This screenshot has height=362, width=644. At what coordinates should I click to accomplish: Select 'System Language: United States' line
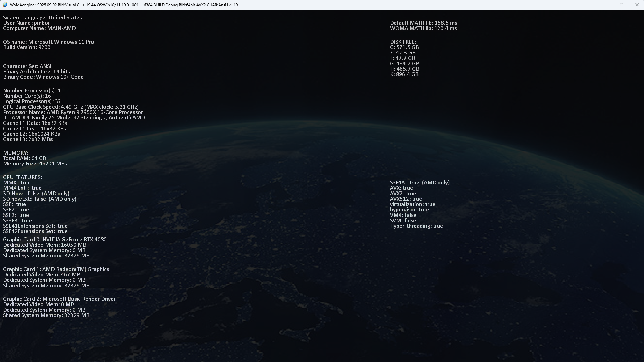42,18
